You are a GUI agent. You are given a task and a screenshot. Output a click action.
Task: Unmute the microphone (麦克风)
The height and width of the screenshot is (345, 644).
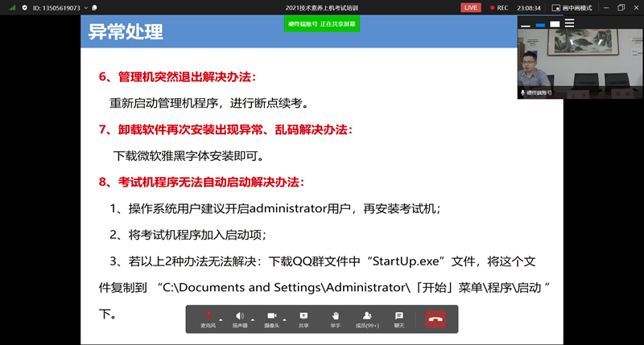pos(208,318)
